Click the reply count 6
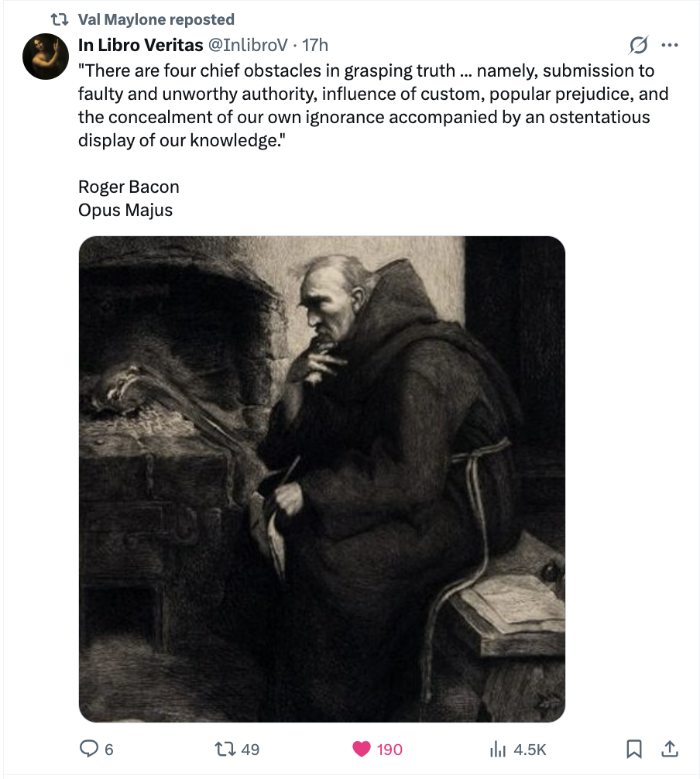 coord(109,749)
